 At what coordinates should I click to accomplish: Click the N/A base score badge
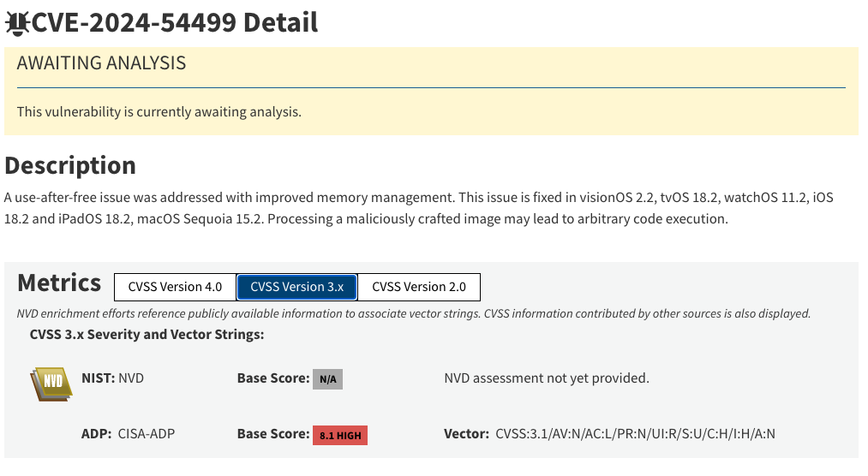327,379
